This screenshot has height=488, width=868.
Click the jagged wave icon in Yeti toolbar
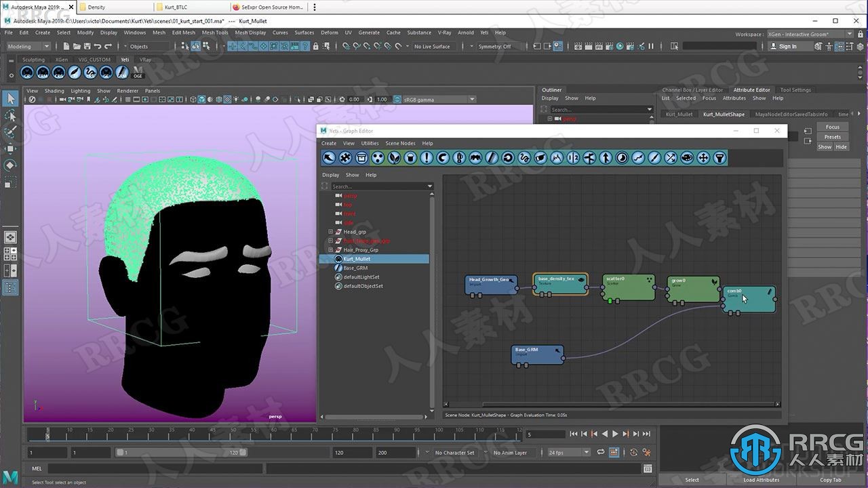click(557, 158)
